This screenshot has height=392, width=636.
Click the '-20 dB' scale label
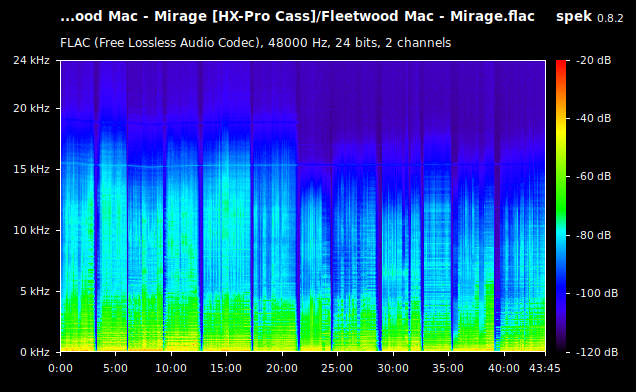[593, 60]
